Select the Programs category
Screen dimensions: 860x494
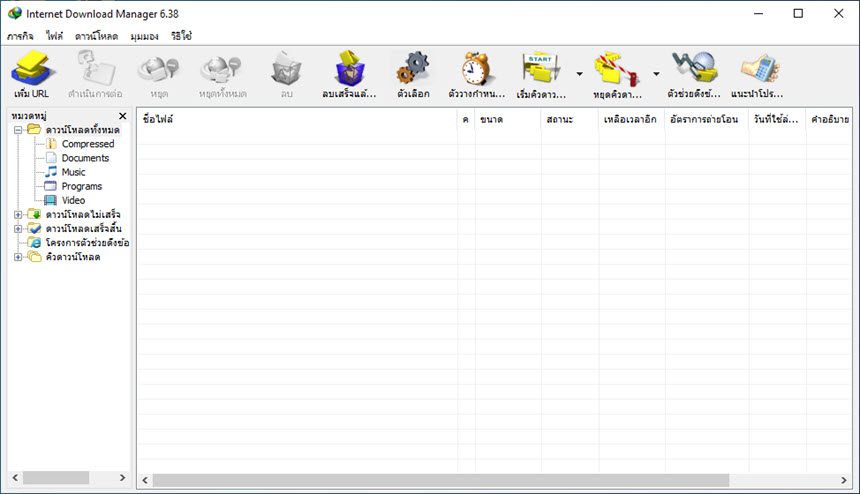82,186
